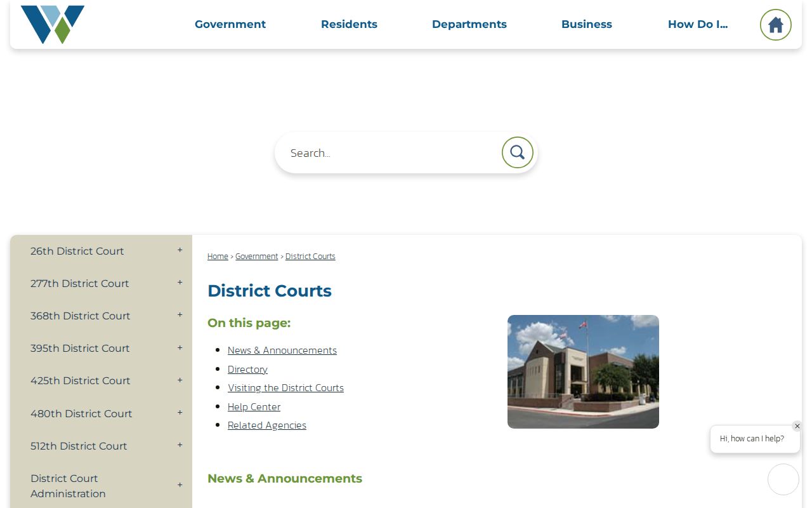812x508 pixels.
Task: Open 512th District Court page
Action: pyautogui.click(x=79, y=446)
